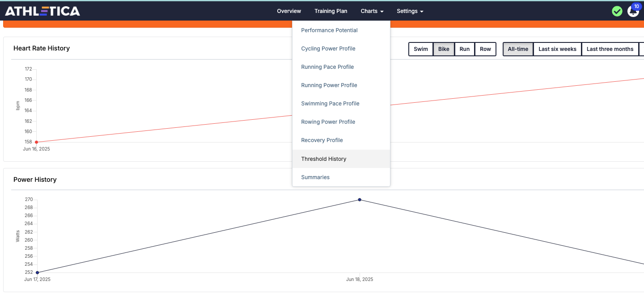644x302 pixels.
Task: Click the 158 bpm data point
Action: pos(36,142)
